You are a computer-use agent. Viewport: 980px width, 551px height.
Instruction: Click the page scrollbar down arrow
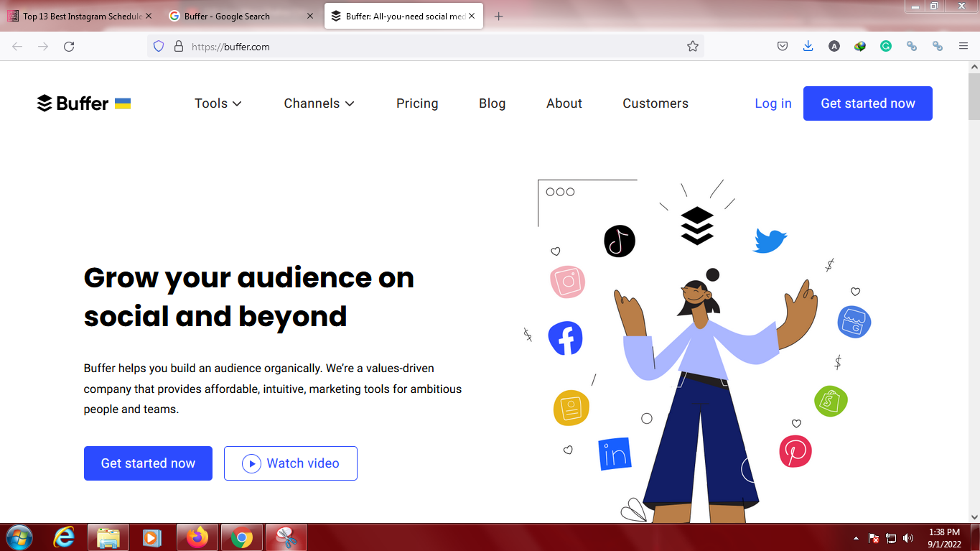pyautogui.click(x=974, y=517)
